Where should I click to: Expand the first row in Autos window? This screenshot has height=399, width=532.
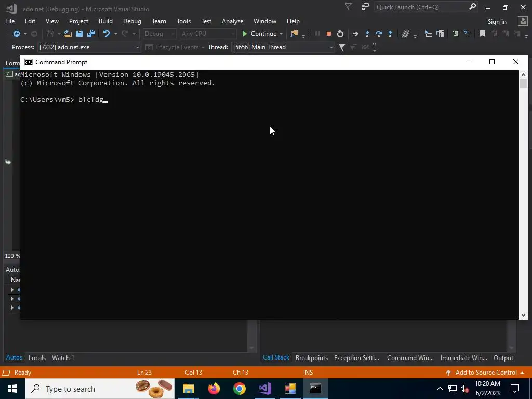pos(12,290)
